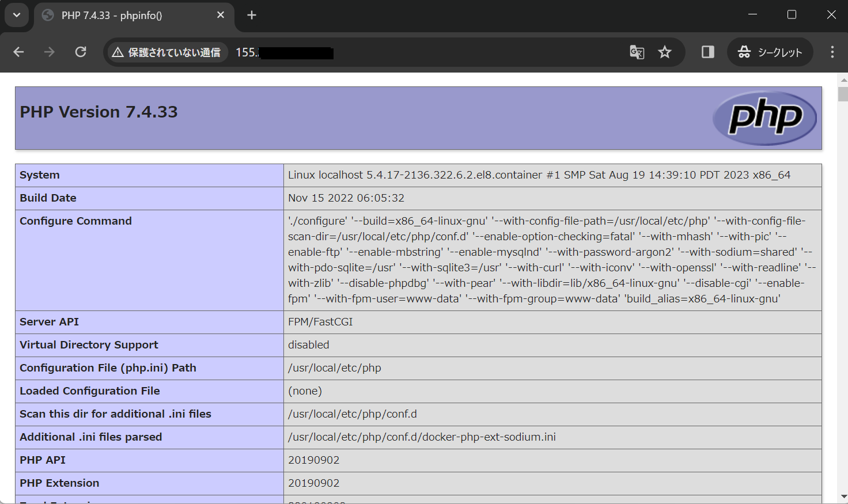Viewport: 848px width, 504px height.
Task: Open a new tab with the plus button
Action: (251, 15)
